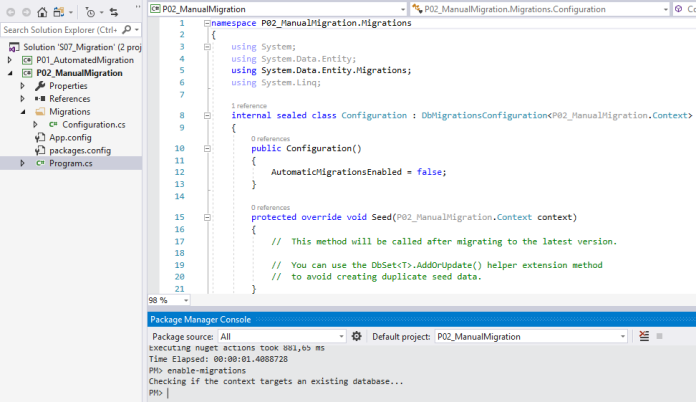The image size is (696, 402).
Task: Collapse the Configuration class outline at line 8
Action: pyautogui.click(x=205, y=115)
